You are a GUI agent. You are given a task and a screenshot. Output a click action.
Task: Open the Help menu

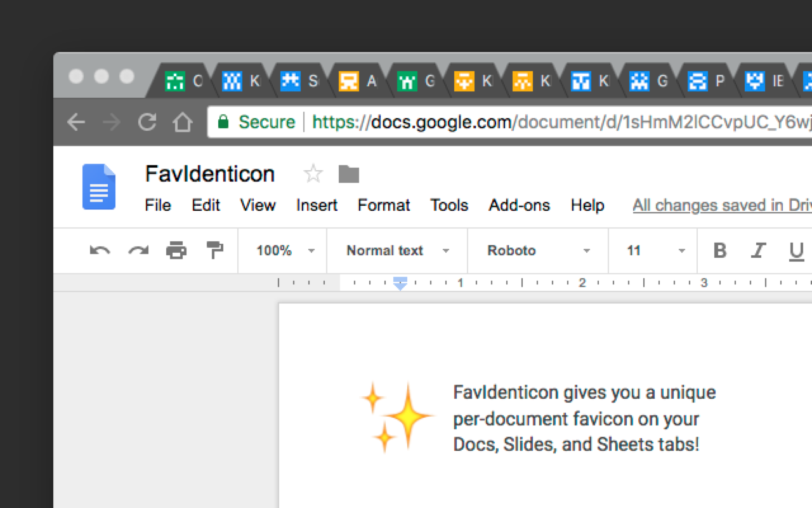coord(587,205)
